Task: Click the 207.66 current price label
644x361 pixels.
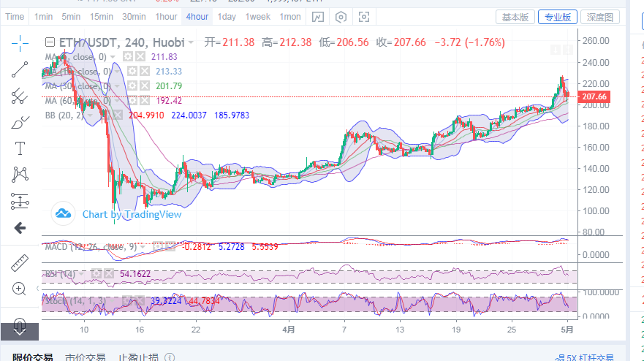Action: 594,96
